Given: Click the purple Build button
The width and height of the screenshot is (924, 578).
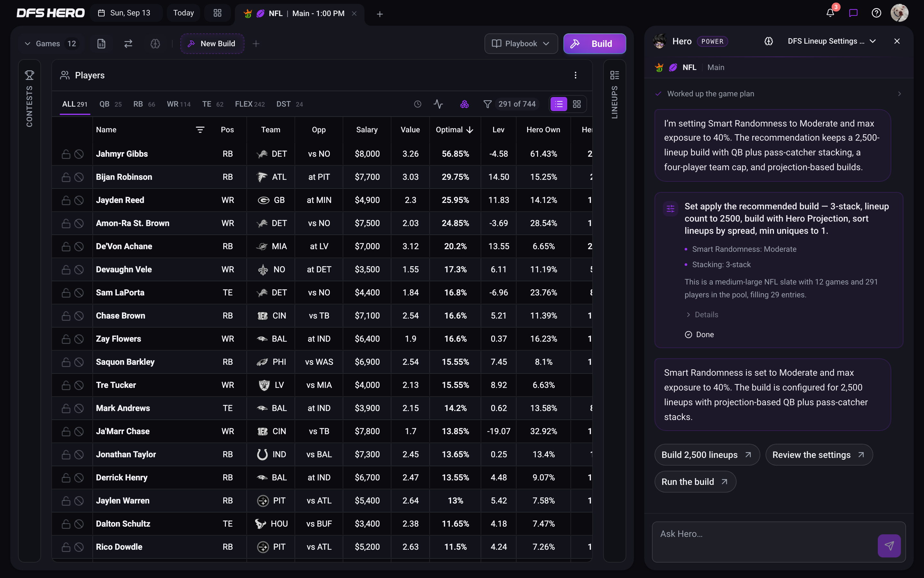Looking at the screenshot, I should click(x=595, y=44).
